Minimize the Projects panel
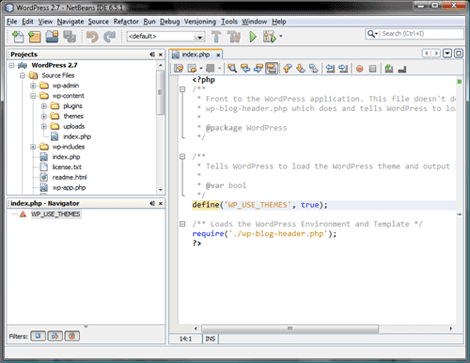 point(152,54)
